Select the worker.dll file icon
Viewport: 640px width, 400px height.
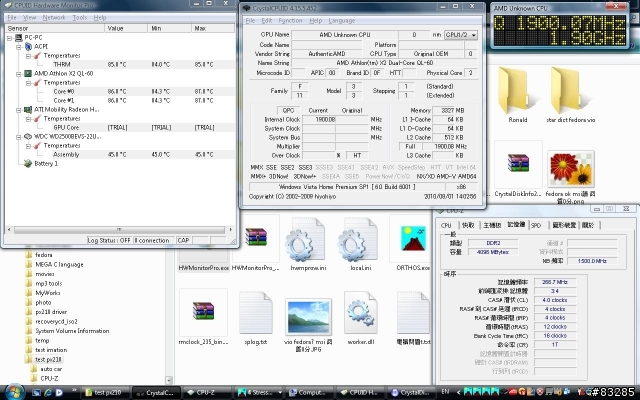tap(360, 313)
